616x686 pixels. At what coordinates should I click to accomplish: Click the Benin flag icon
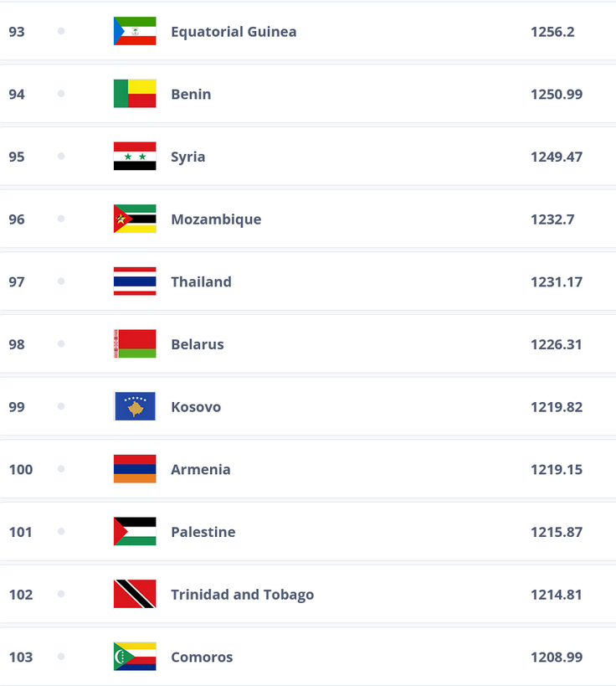(135, 94)
